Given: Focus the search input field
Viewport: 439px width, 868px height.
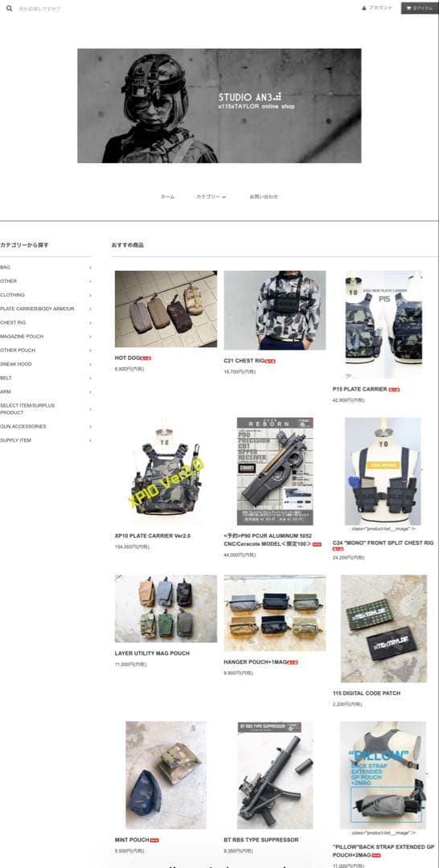Looking at the screenshot, I should coord(111,9).
